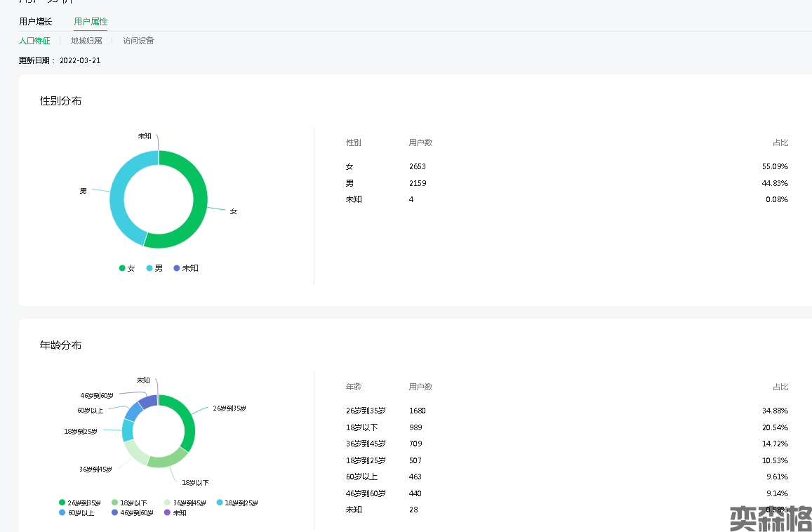This screenshot has height=532, width=812.
Task: Toggle 36岁到45岁 legend entry
Action: click(186, 503)
